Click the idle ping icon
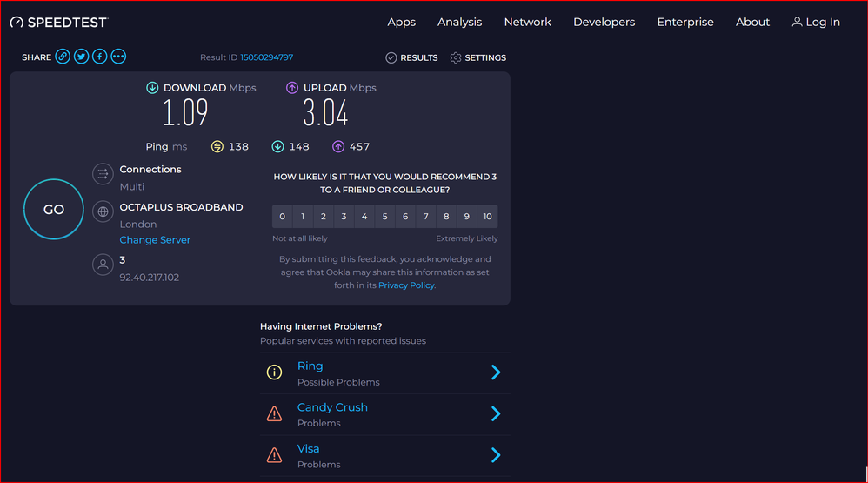 [217, 146]
